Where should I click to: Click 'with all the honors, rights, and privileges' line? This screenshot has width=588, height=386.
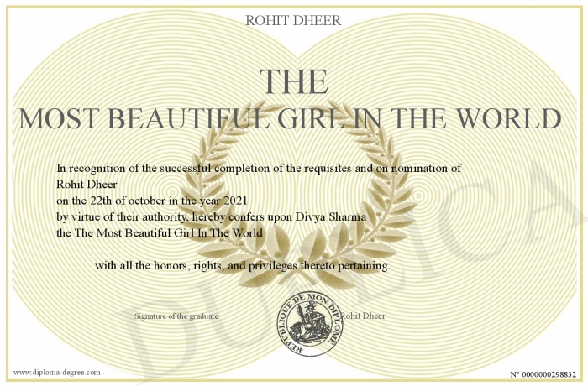pos(243,266)
